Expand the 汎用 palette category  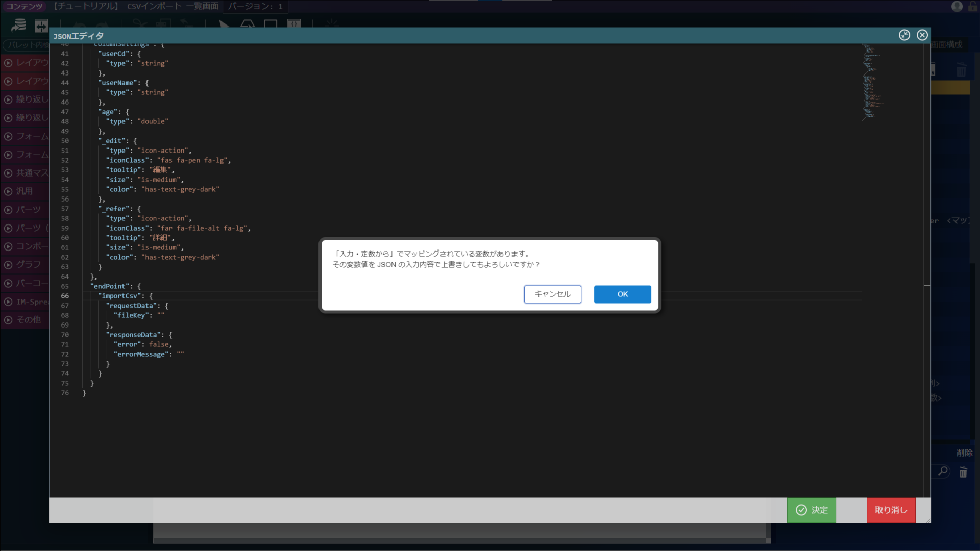tap(26, 191)
